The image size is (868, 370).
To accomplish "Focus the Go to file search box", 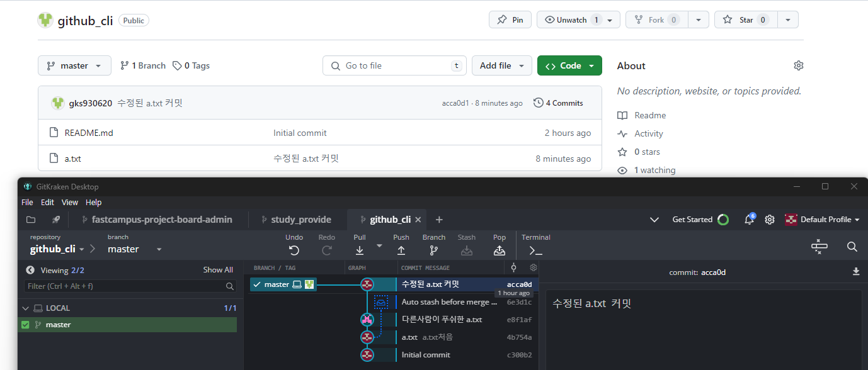I will click(x=394, y=65).
